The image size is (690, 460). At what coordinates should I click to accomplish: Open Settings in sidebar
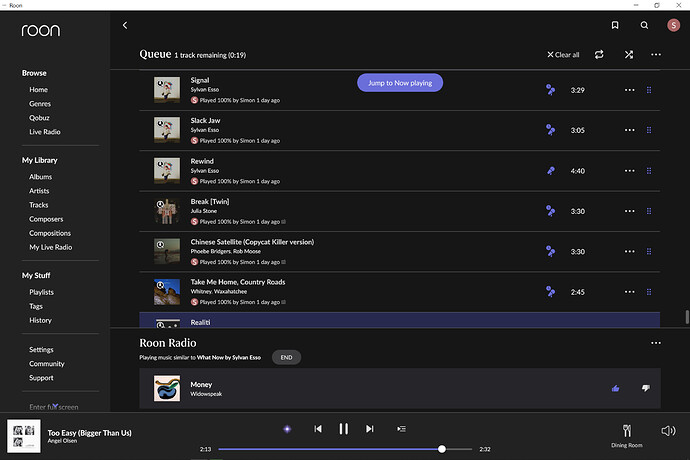pos(41,350)
